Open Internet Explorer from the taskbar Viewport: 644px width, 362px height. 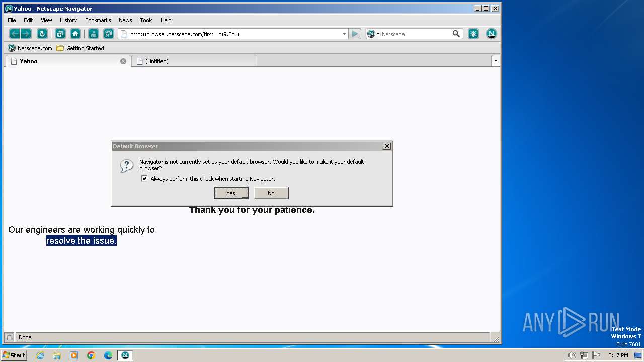[40, 355]
